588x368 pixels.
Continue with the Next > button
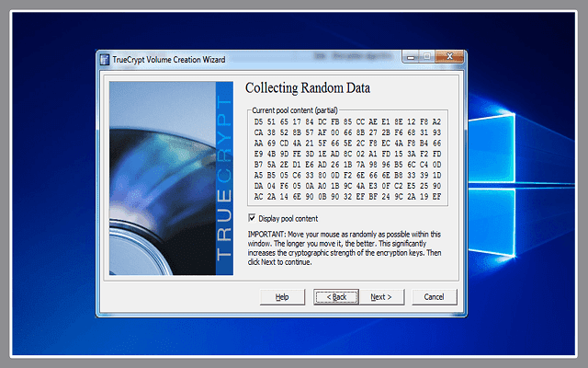coord(381,297)
